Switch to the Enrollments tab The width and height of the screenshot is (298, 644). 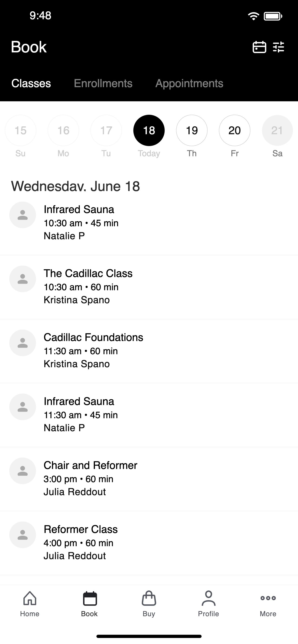tap(103, 83)
